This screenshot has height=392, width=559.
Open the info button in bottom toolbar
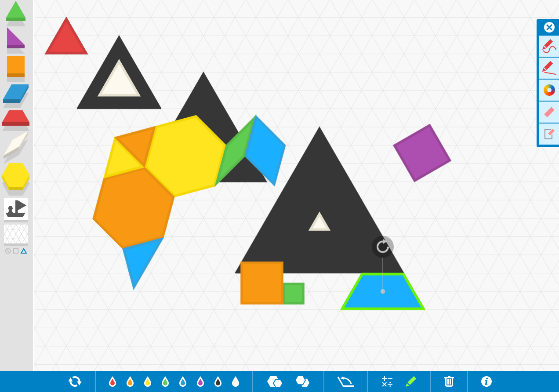(x=486, y=381)
